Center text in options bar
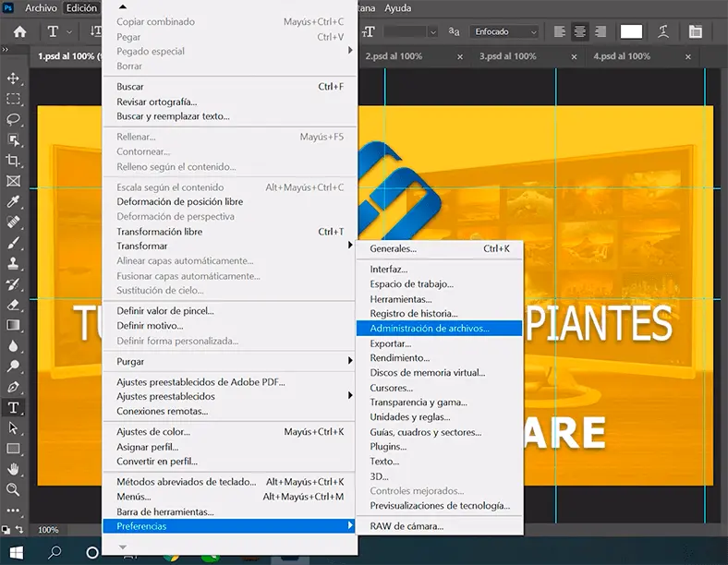 (x=580, y=31)
